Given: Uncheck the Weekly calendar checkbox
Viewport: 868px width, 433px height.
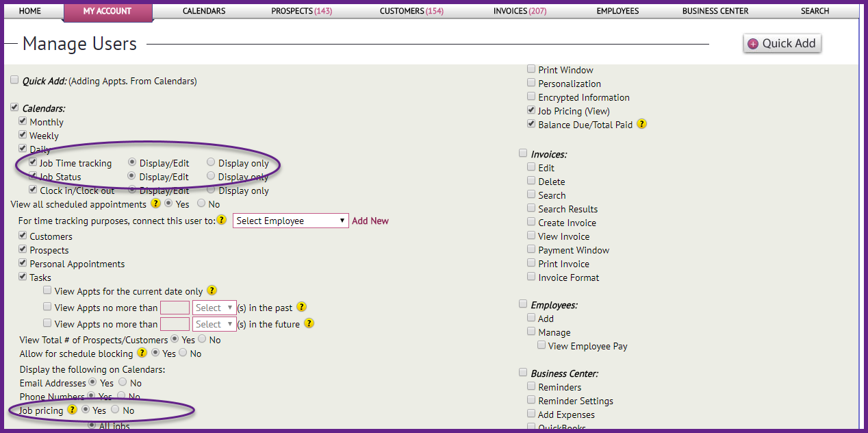Looking at the screenshot, I should [23, 135].
